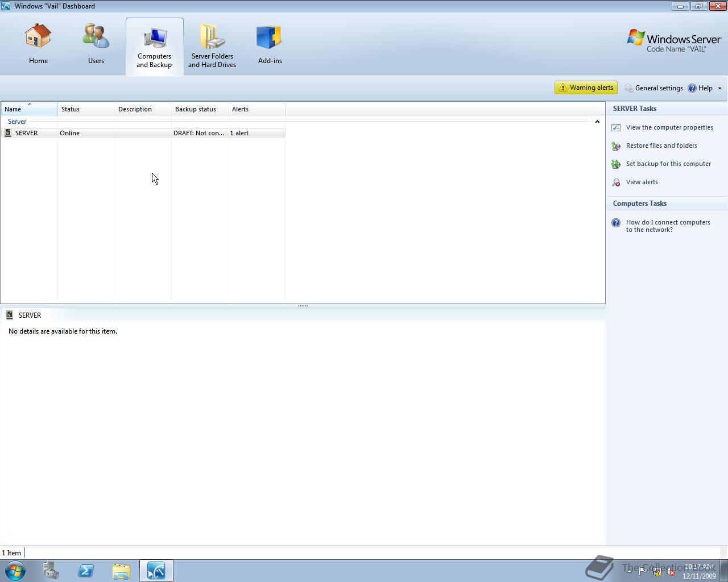
Task: Open the Users section icon
Action: (x=96, y=44)
